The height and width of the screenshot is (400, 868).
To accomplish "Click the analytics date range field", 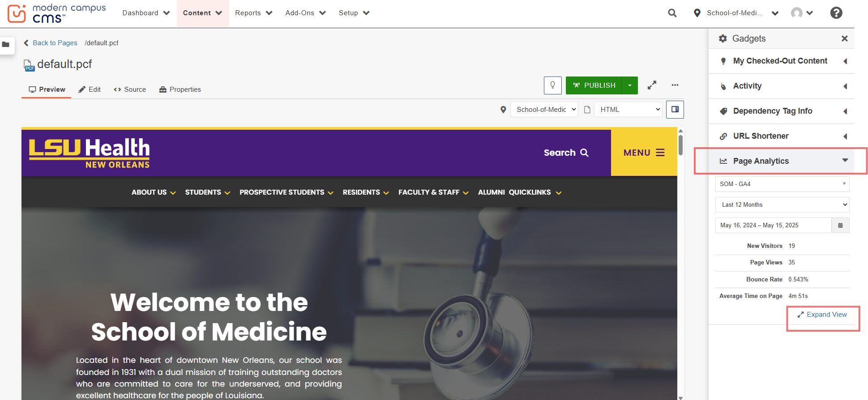I will (773, 226).
